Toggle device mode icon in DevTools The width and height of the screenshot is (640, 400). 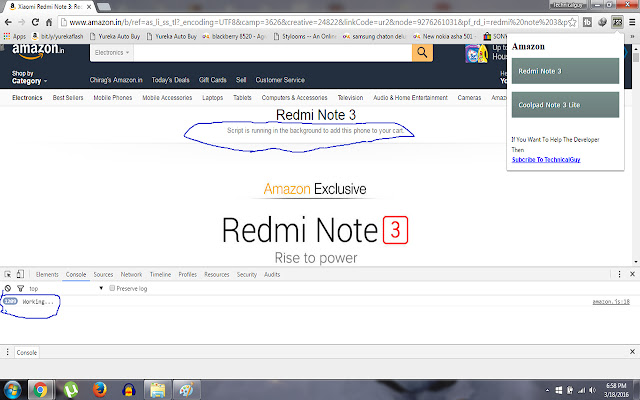20,274
